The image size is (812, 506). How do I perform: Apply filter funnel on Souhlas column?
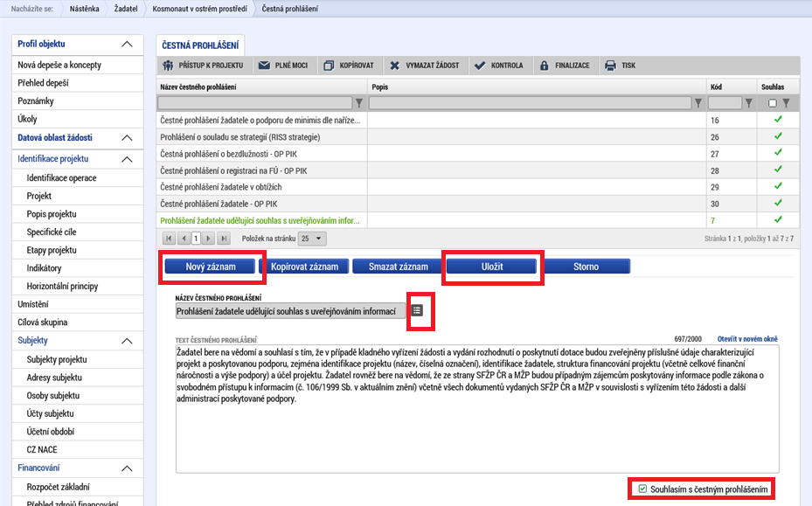pos(786,103)
